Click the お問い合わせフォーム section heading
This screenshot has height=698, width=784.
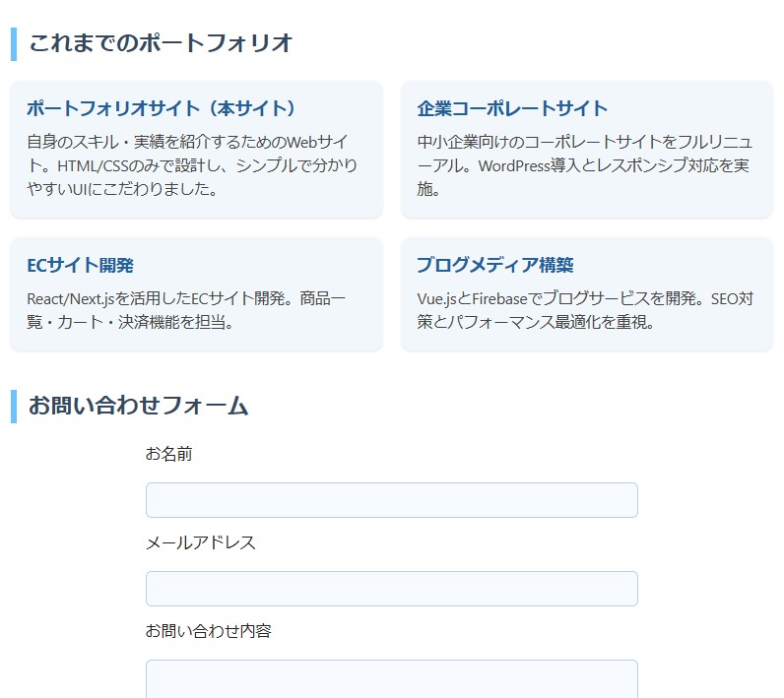[x=139, y=406]
